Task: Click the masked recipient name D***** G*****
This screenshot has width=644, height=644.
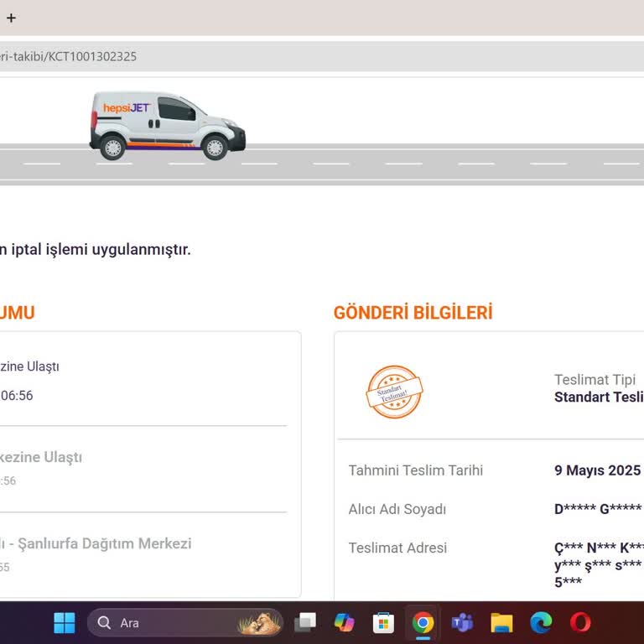Action: click(x=598, y=509)
